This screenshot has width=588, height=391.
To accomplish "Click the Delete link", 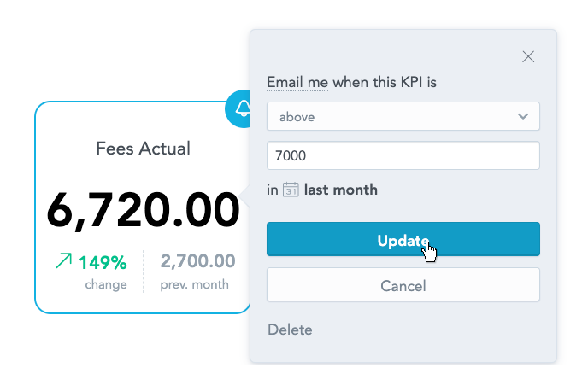I will pos(290,330).
